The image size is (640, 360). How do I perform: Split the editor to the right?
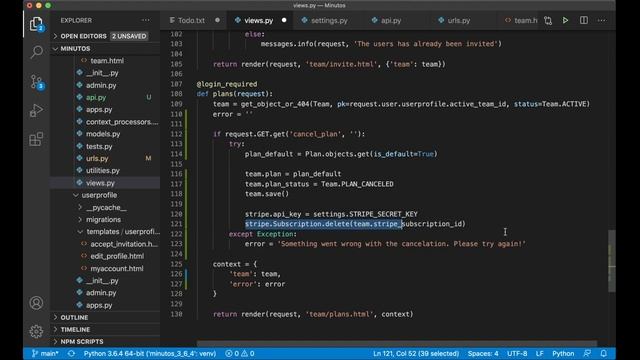(x=584, y=20)
